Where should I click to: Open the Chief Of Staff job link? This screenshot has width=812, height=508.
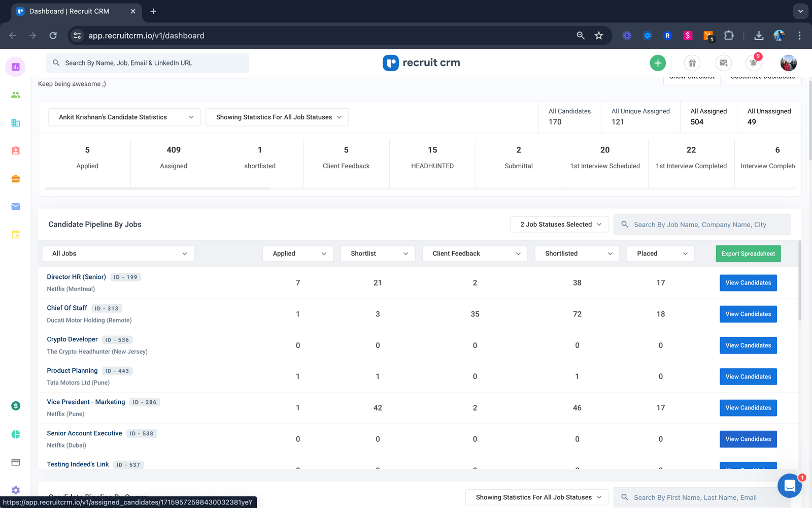66,308
